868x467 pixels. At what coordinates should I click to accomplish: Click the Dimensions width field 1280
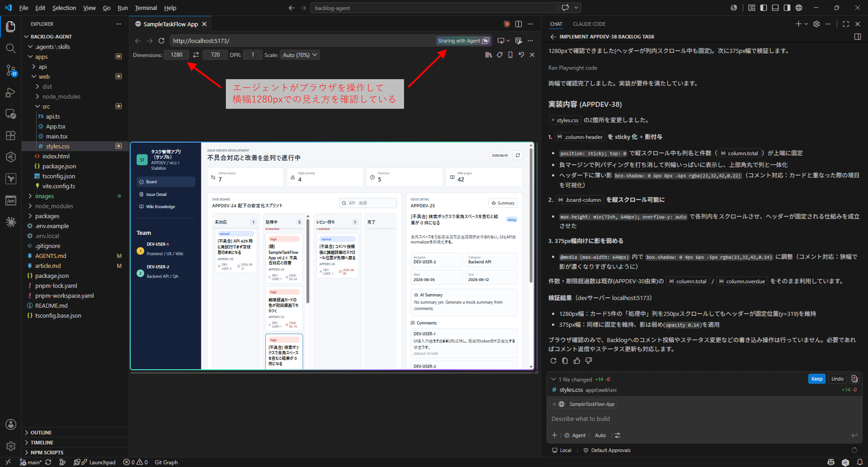coord(176,55)
